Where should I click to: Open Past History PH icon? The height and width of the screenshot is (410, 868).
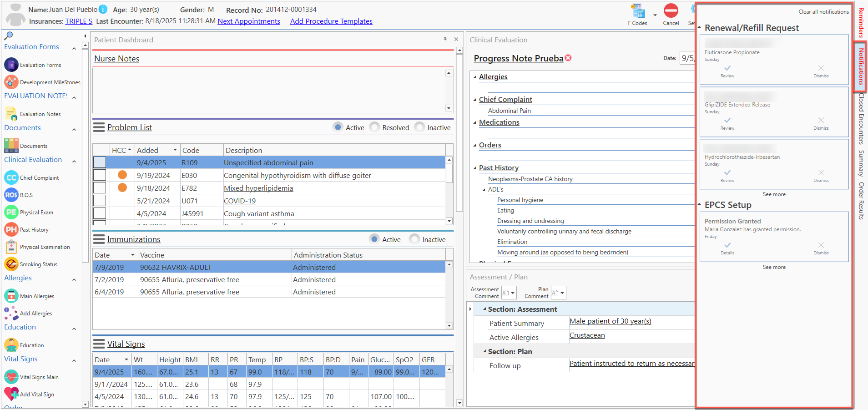pos(11,229)
